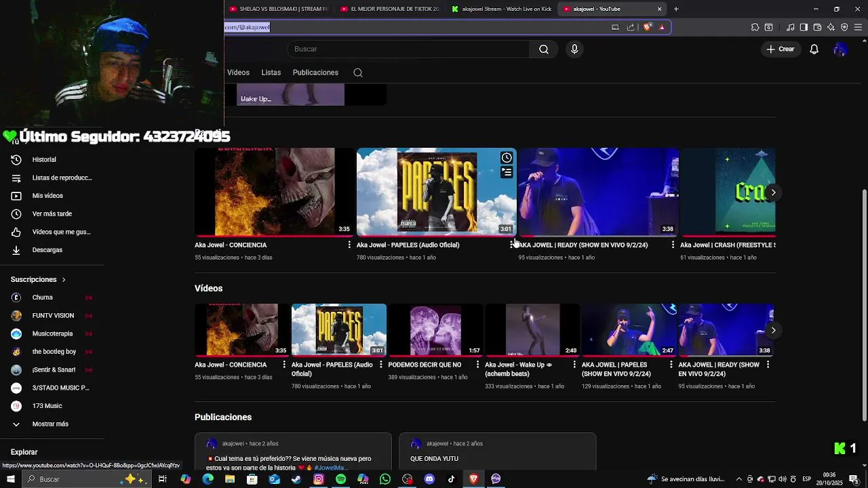Click Brave Shields lion icon in address bar

647,27
